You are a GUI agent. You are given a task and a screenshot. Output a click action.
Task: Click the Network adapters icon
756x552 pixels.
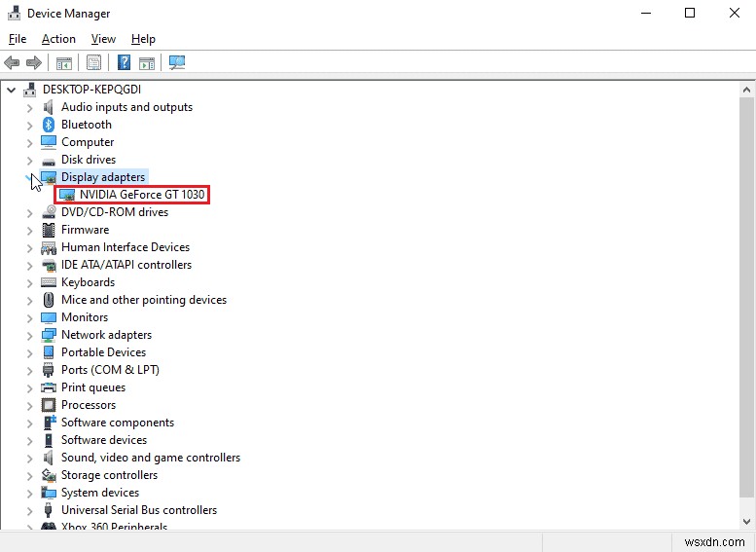(x=49, y=335)
